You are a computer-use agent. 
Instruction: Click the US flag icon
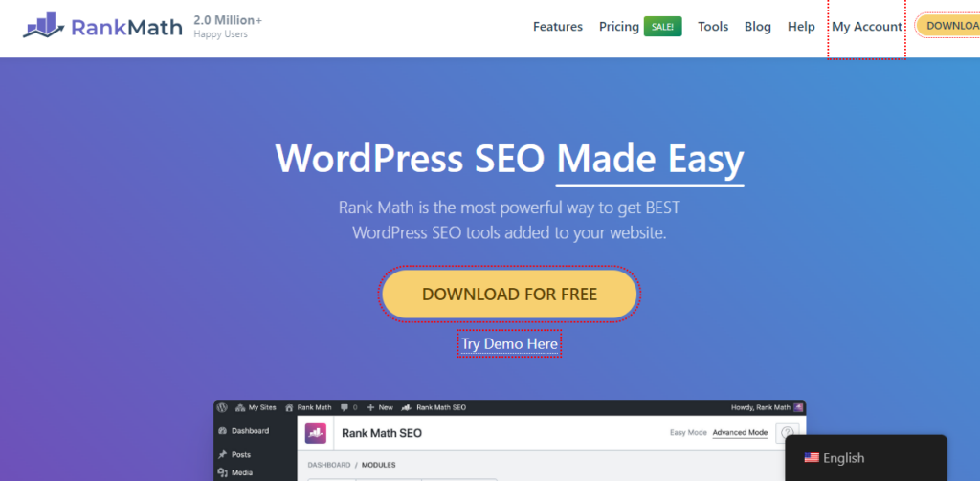click(812, 458)
